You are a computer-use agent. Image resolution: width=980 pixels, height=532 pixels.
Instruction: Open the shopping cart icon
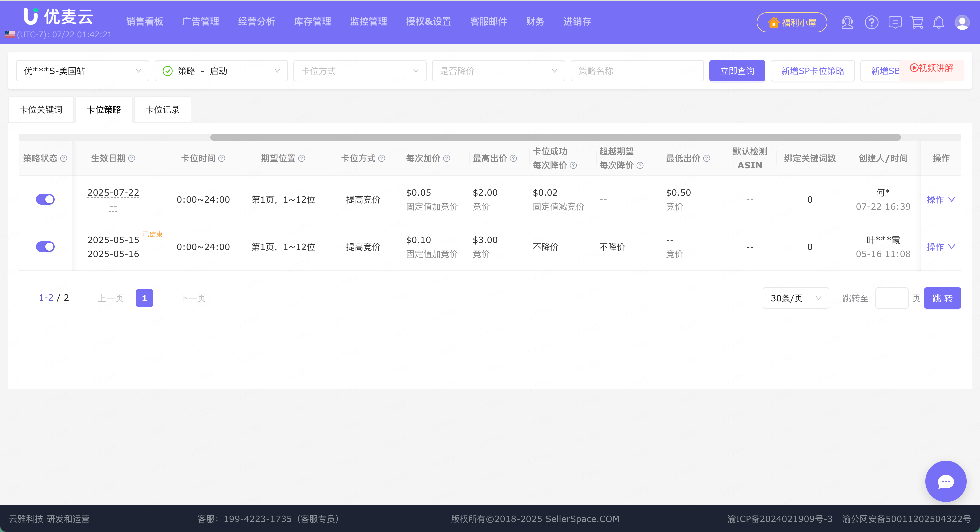(x=917, y=22)
